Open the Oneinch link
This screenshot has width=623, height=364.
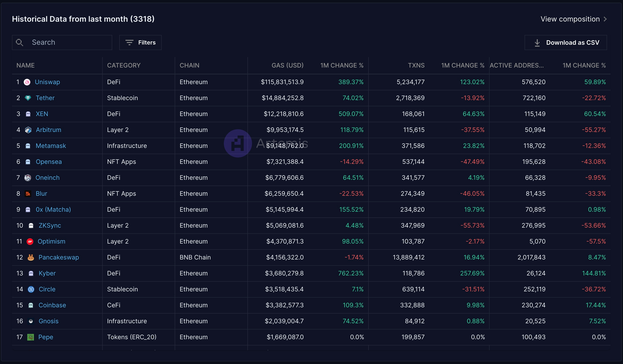click(x=48, y=178)
